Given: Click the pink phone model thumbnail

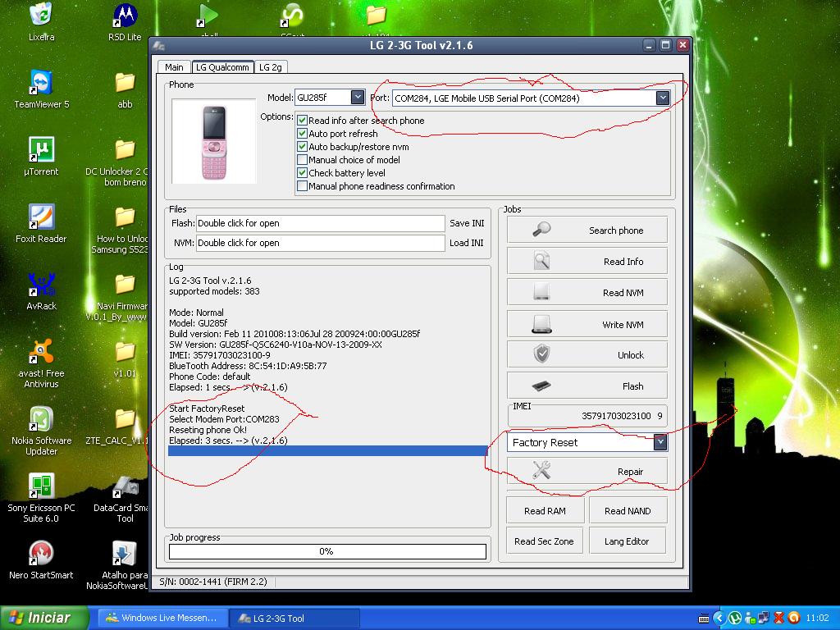Looking at the screenshot, I should tap(214, 141).
